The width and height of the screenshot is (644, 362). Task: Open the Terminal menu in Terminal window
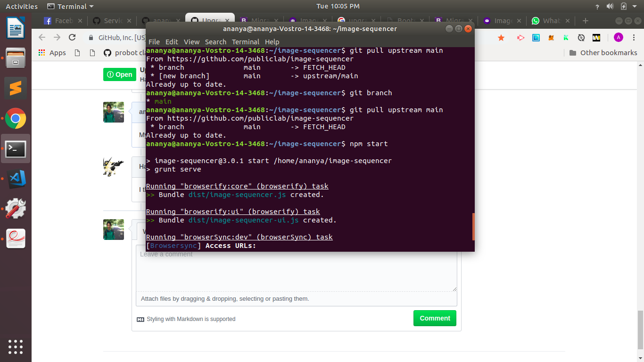pyautogui.click(x=246, y=41)
